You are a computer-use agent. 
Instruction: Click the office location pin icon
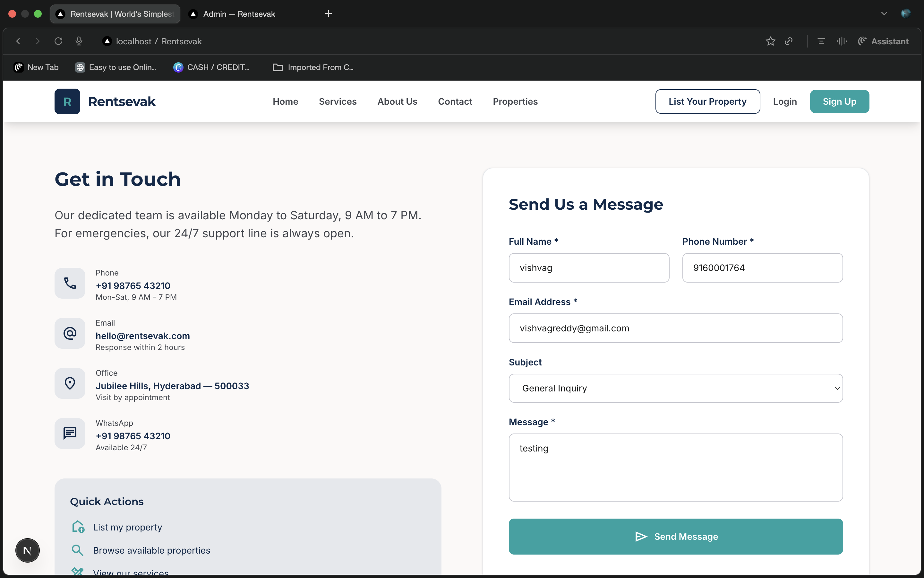point(70,383)
